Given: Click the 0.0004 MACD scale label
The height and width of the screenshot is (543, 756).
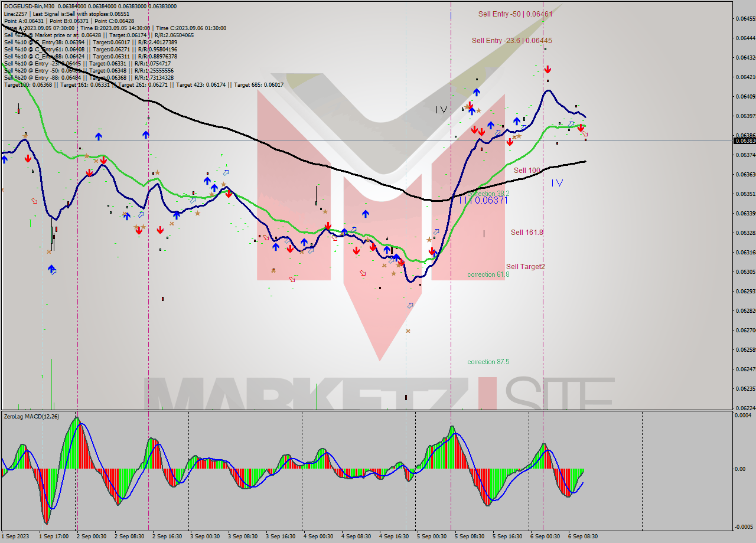Looking at the screenshot, I should click(742, 416).
